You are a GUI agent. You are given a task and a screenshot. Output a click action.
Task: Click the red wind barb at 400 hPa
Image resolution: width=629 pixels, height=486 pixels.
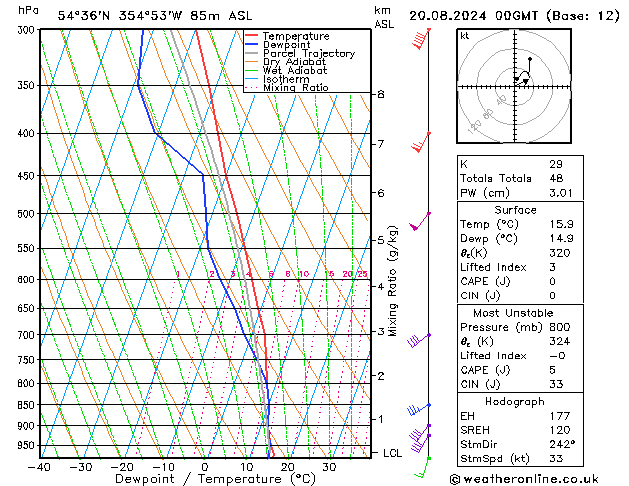[x=421, y=142]
